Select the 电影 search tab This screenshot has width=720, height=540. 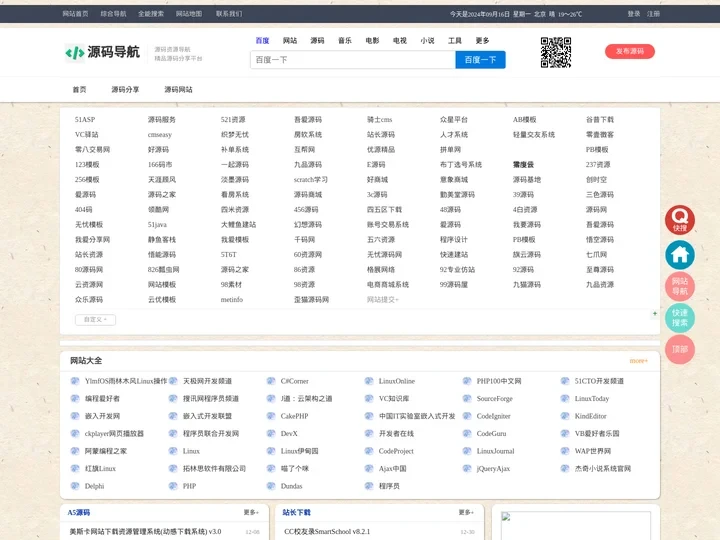tap(372, 40)
